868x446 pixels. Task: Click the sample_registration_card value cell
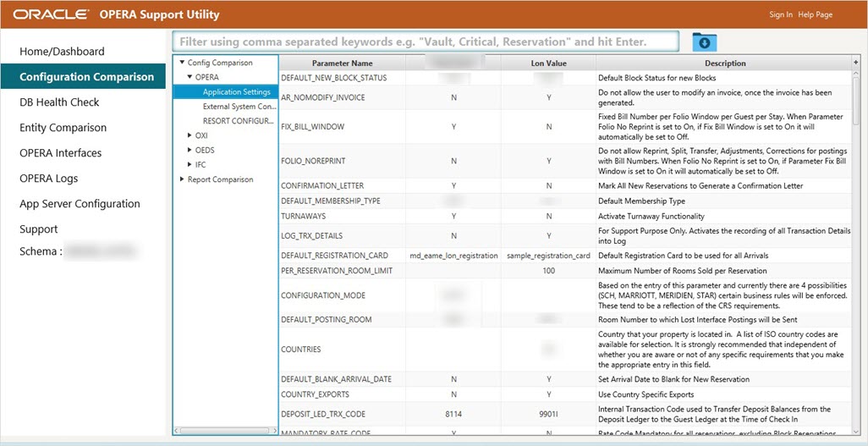548,256
